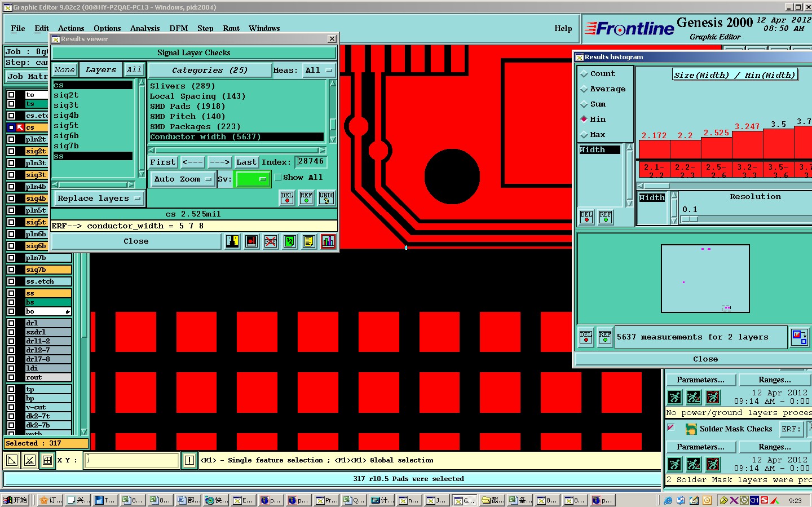Click the yellow report notes icon in Results viewer
The image size is (812, 507).
tap(309, 241)
